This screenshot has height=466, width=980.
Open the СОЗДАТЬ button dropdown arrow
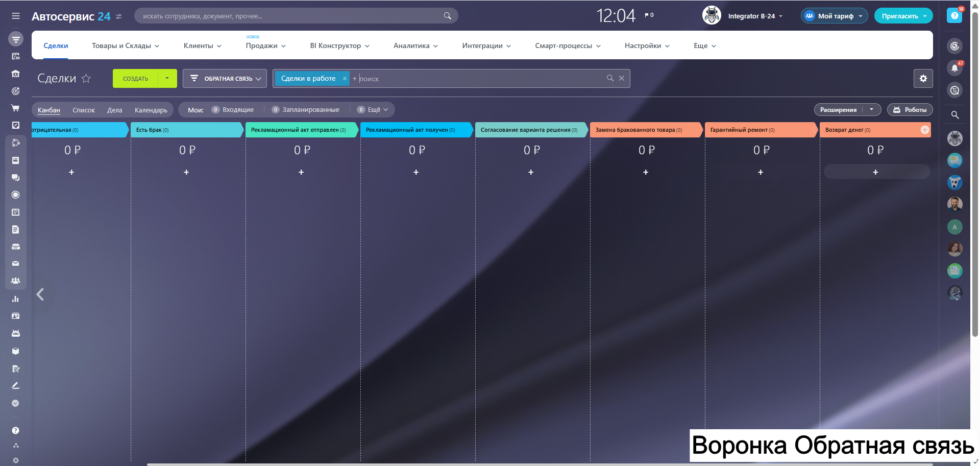(x=167, y=78)
